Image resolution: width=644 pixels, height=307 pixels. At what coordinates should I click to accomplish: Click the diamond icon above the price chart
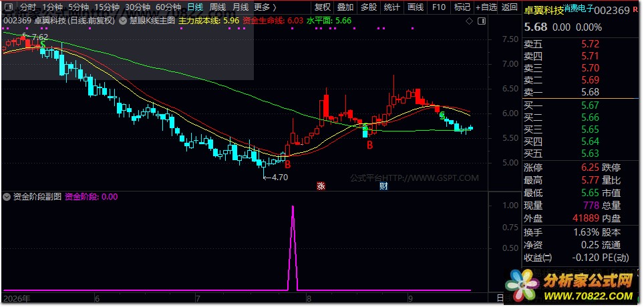(470, 21)
